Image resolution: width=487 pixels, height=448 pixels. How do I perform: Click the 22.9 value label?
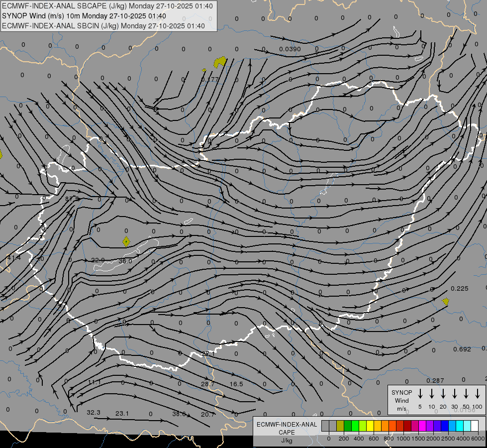click(98, 260)
